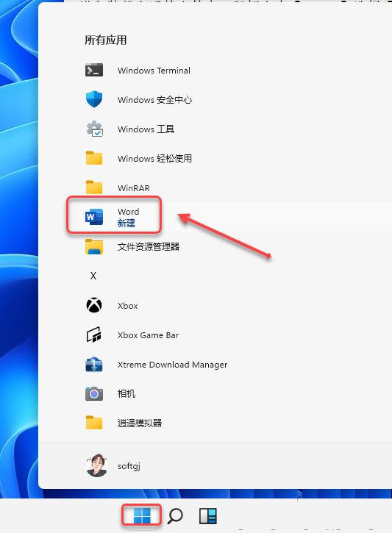Viewport: 392px width, 533px height.
Task: Launch the Windows 安全中心 shield icon
Action: [x=94, y=99]
